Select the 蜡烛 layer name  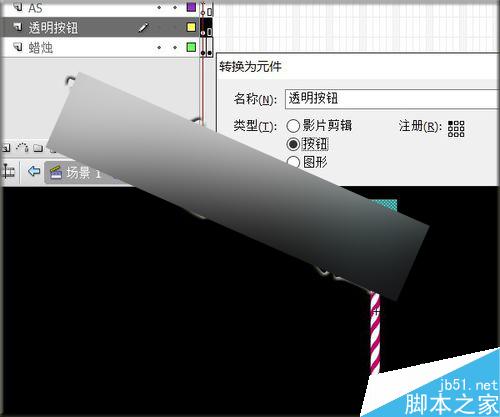coord(41,48)
